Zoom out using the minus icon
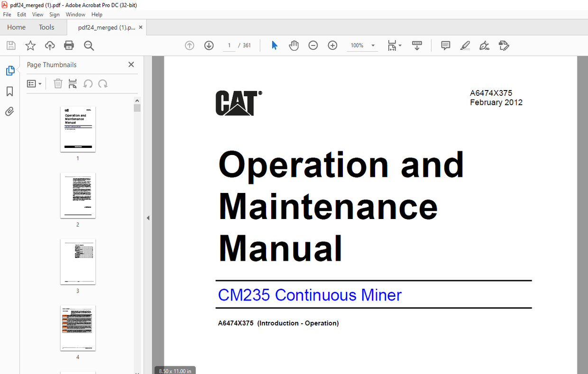Viewport: 588px width, 374px height. [x=313, y=45]
